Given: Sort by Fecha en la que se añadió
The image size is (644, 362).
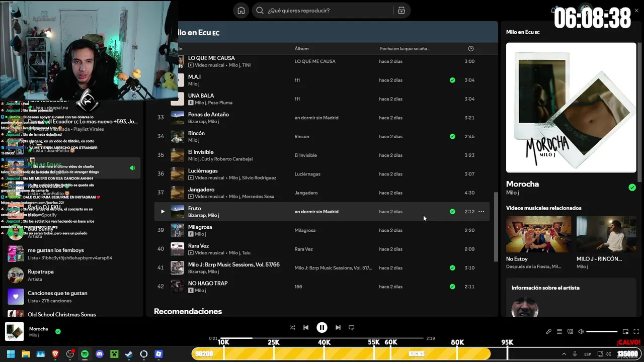Looking at the screenshot, I should 405,49.
